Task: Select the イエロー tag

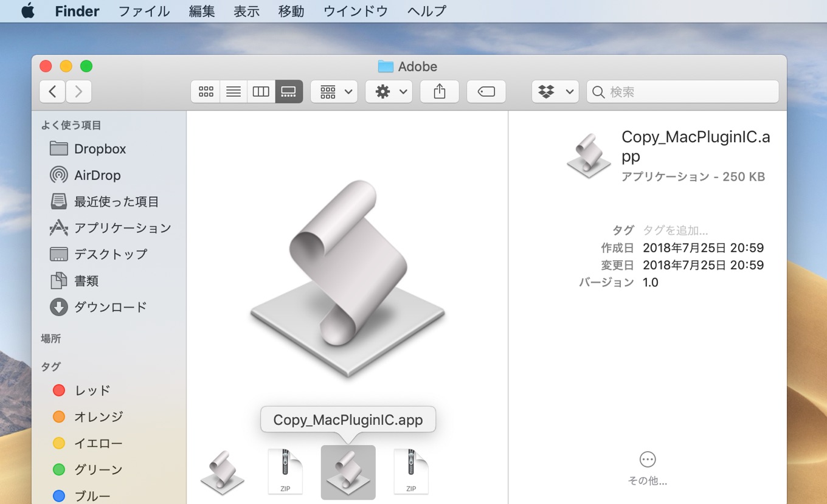Action: [88, 443]
